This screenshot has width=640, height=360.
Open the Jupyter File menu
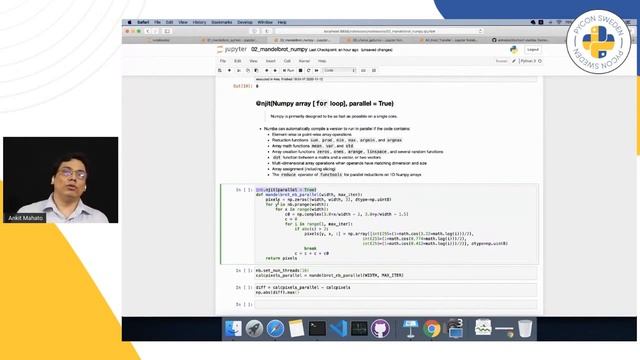pyautogui.click(x=223, y=61)
